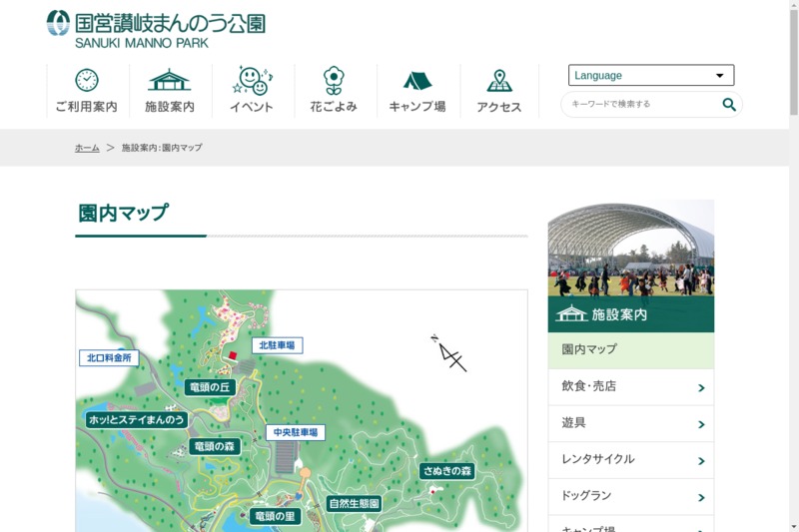Click 北駐車場 label on the map

click(277, 345)
